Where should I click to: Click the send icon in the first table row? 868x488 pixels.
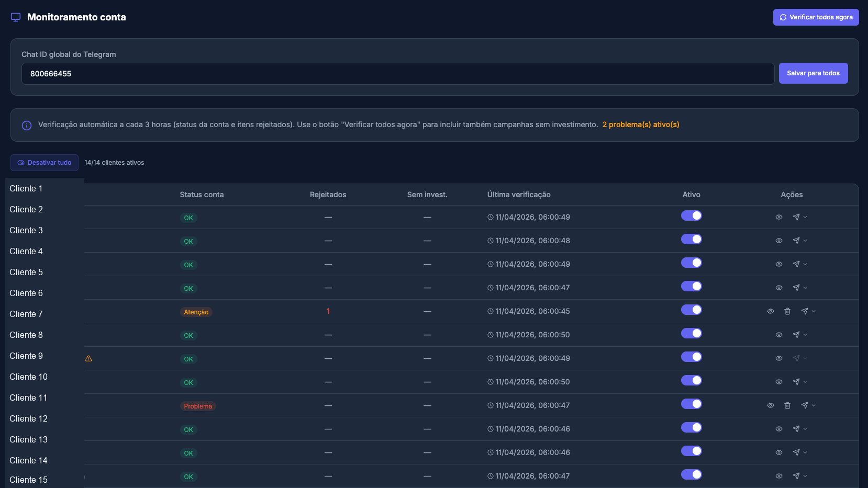[796, 217]
